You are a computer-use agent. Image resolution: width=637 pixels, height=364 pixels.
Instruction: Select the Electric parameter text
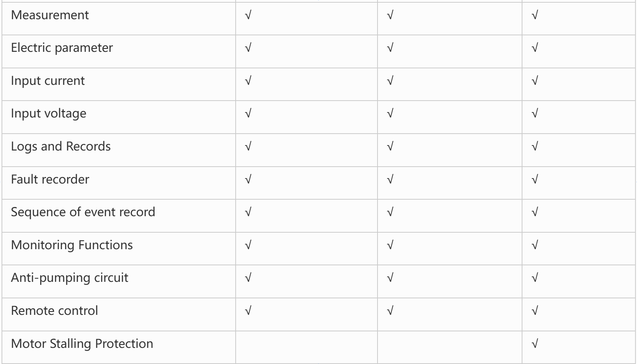click(x=62, y=48)
